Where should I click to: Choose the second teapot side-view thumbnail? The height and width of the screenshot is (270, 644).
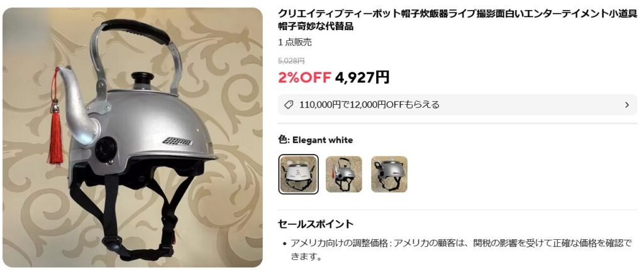(344, 174)
